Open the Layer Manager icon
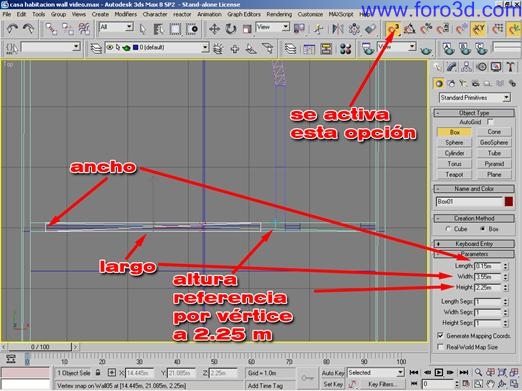 [x=291, y=49]
